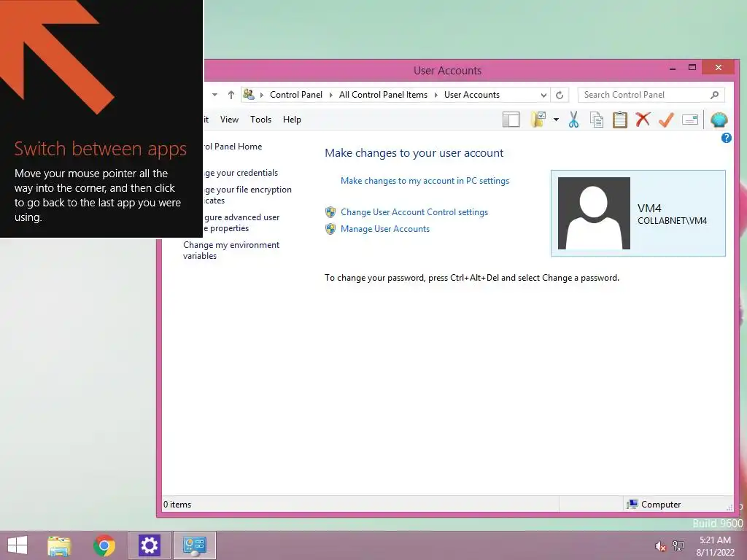The height and width of the screenshot is (560, 747).
Task: Open the Windows Start button
Action: click(18, 545)
